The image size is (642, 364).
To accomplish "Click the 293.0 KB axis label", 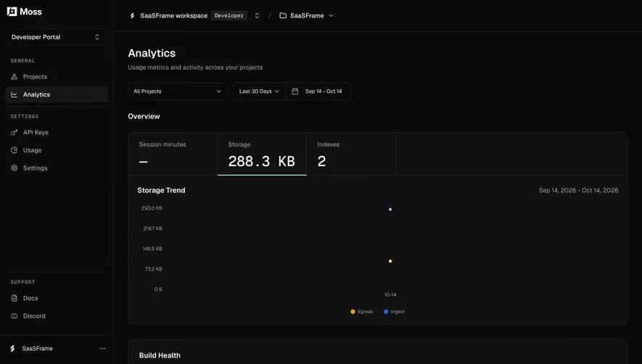I will coord(152,208).
